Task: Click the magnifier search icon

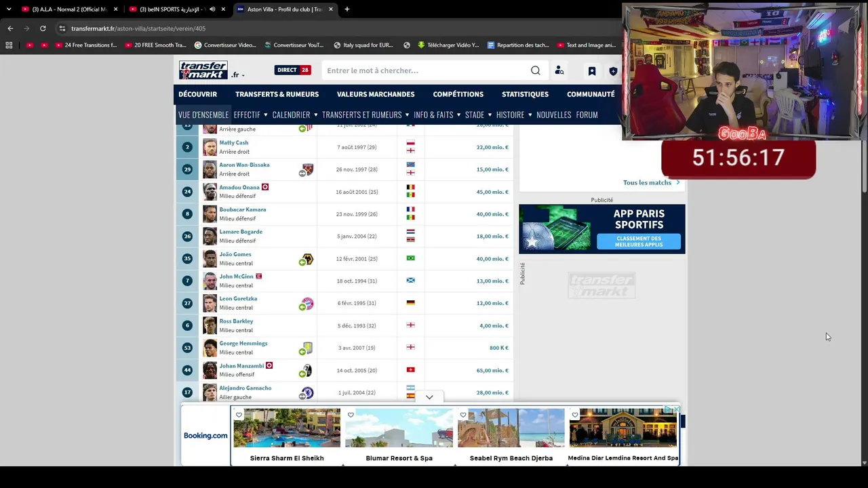Action: click(x=536, y=70)
